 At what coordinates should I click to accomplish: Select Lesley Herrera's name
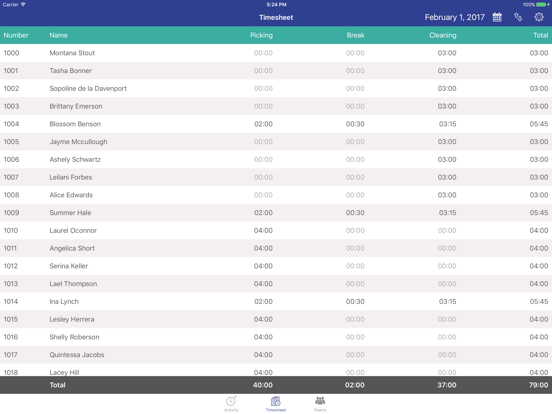(72, 319)
